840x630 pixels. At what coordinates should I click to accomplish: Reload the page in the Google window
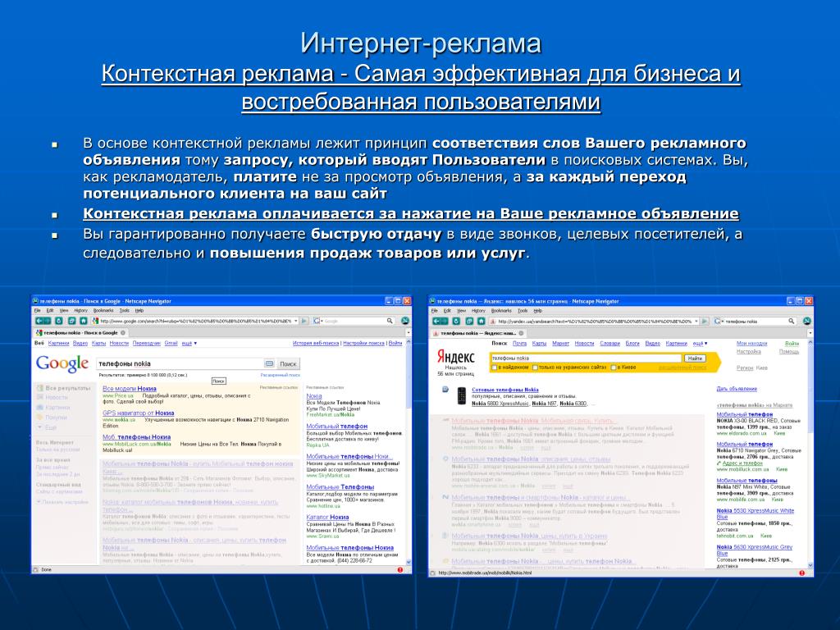tap(59, 321)
